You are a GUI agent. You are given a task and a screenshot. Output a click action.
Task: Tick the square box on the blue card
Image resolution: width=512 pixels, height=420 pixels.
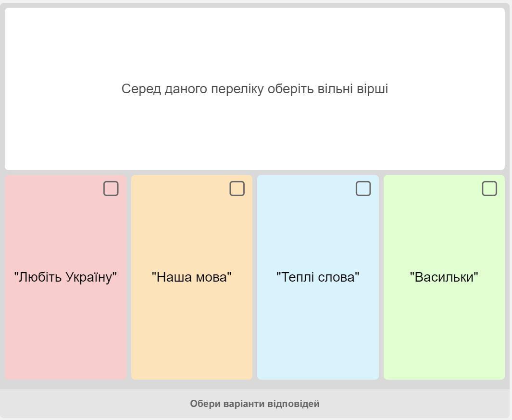(x=363, y=189)
